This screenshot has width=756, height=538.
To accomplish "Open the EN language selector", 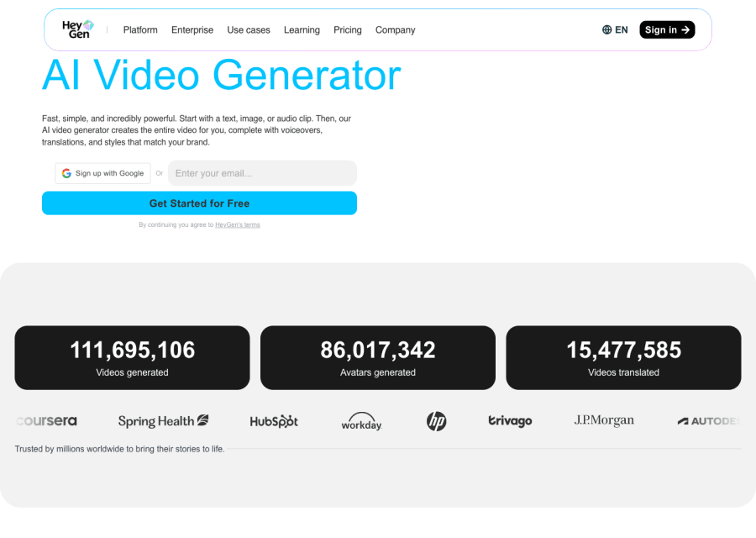I will [617, 29].
